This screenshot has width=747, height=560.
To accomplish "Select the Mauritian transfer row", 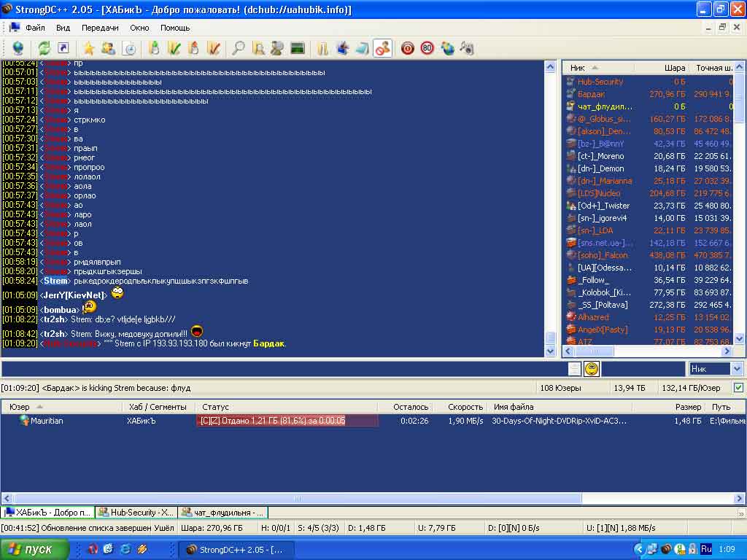I will [x=373, y=421].
